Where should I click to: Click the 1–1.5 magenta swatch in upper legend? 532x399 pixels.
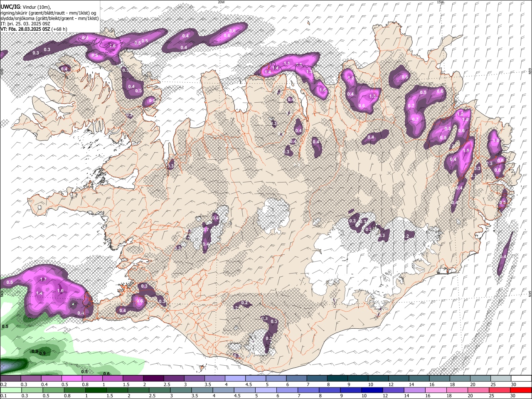pyautogui.click(x=112, y=379)
